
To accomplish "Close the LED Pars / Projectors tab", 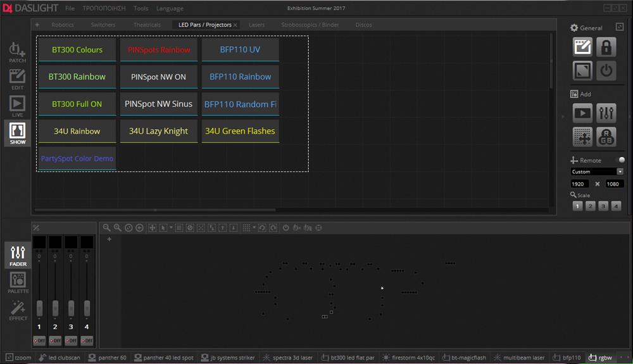I will 235,25.
